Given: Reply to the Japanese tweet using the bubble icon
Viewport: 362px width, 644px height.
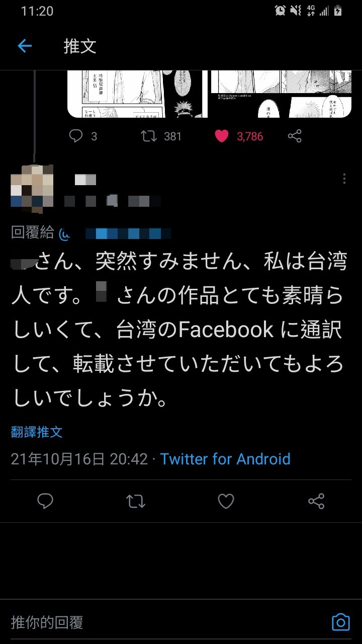Looking at the screenshot, I should 45,501.
